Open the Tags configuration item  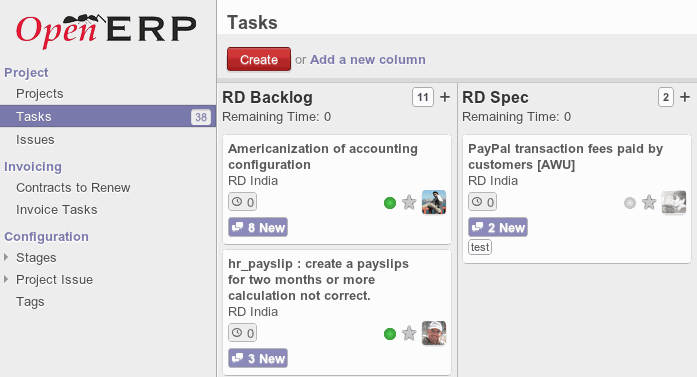coord(30,302)
